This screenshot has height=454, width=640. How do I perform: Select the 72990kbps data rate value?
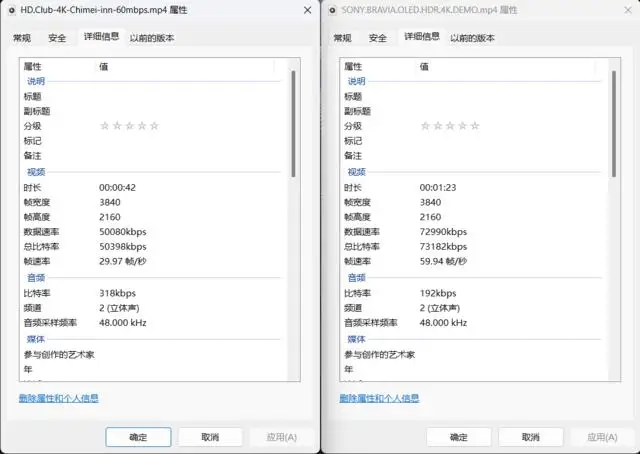coord(443,232)
